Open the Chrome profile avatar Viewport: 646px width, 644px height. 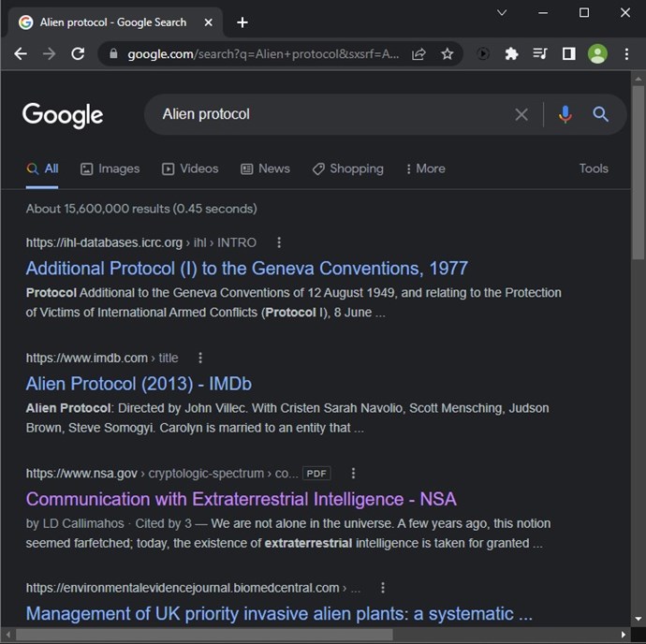597,54
